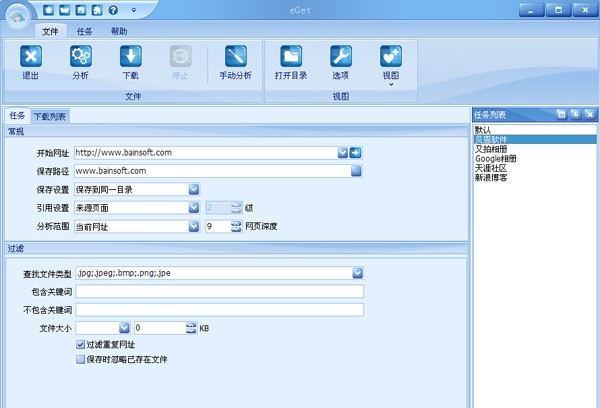Image resolution: width=600 pixels, height=408 pixels.
Task: Start analysis with the 分析 gears icon
Action: pyautogui.click(x=81, y=56)
